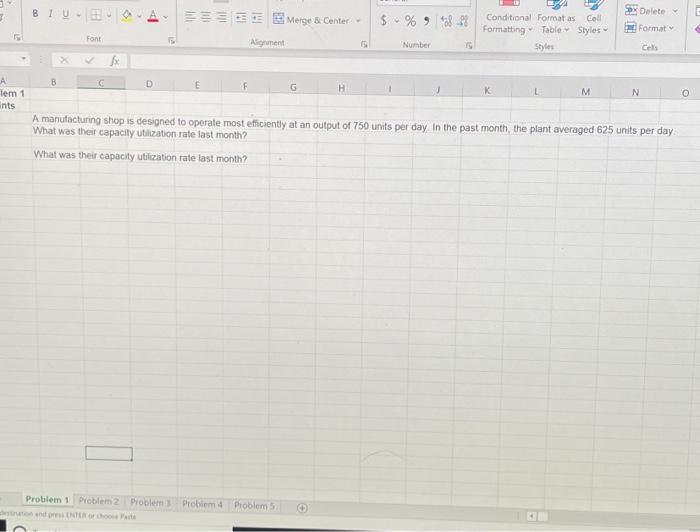This screenshot has width=700, height=532.
Task: Select column G header
Action: [x=293, y=87]
